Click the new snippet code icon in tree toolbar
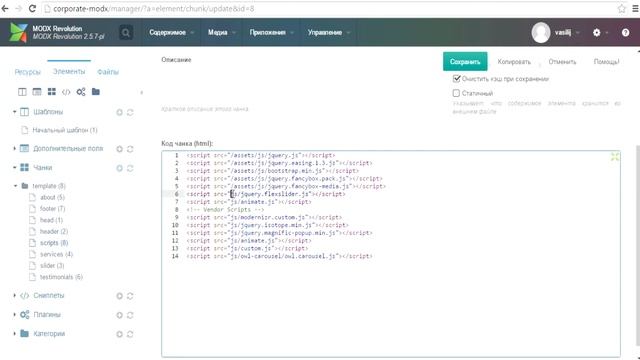Viewport: 640px width, 360px height. pyautogui.click(x=66, y=92)
